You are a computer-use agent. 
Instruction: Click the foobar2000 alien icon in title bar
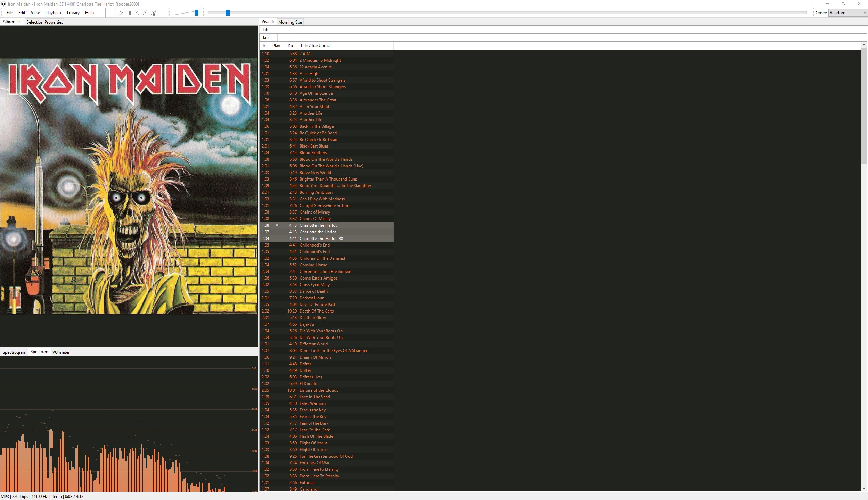click(3, 4)
